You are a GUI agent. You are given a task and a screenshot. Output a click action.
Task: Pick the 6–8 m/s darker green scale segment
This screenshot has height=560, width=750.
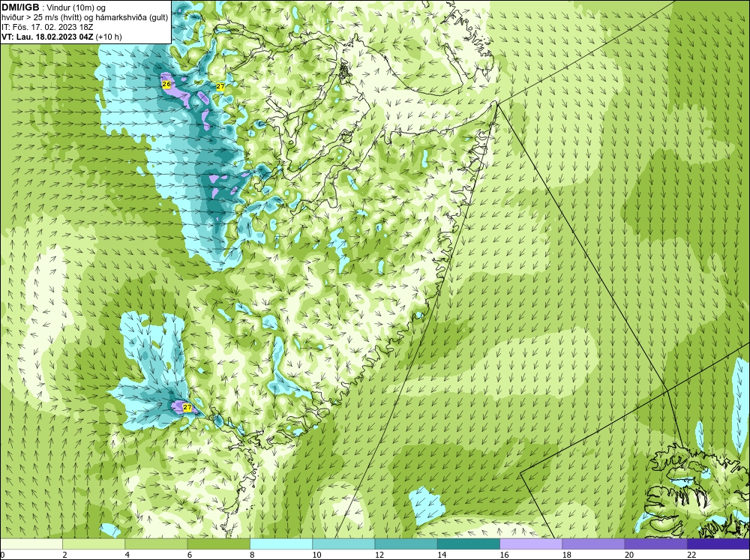(x=218, y=544)
